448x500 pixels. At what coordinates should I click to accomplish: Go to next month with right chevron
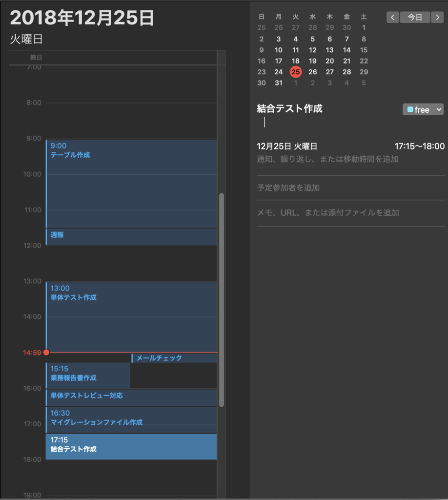point(437,17)
